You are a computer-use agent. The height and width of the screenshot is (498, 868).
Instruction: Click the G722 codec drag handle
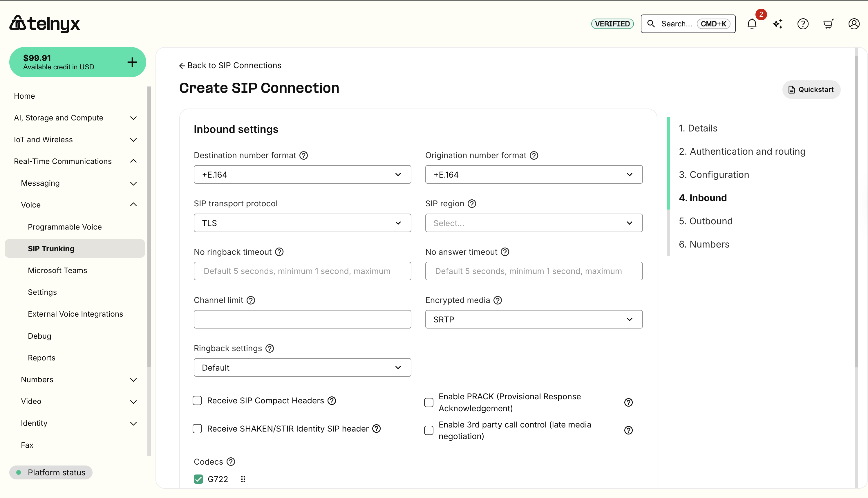tap(243, 479)
